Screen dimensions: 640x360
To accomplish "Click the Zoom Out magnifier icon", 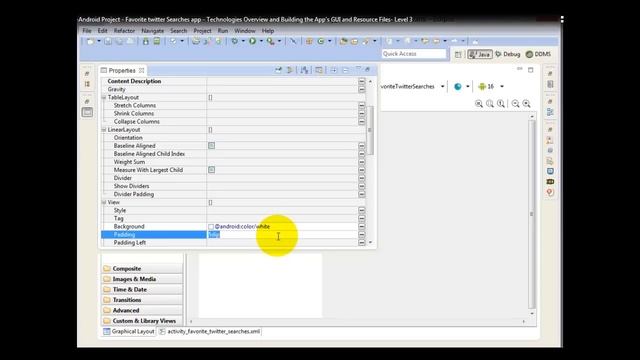I will 516,104.
